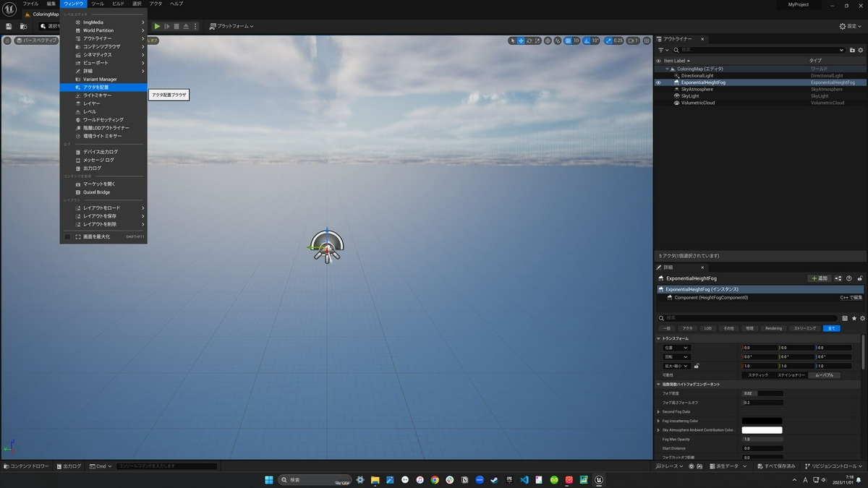Open World Partition submenu in Window menu
The width and height of the screenshot is (868, 488).
point(103,30)
